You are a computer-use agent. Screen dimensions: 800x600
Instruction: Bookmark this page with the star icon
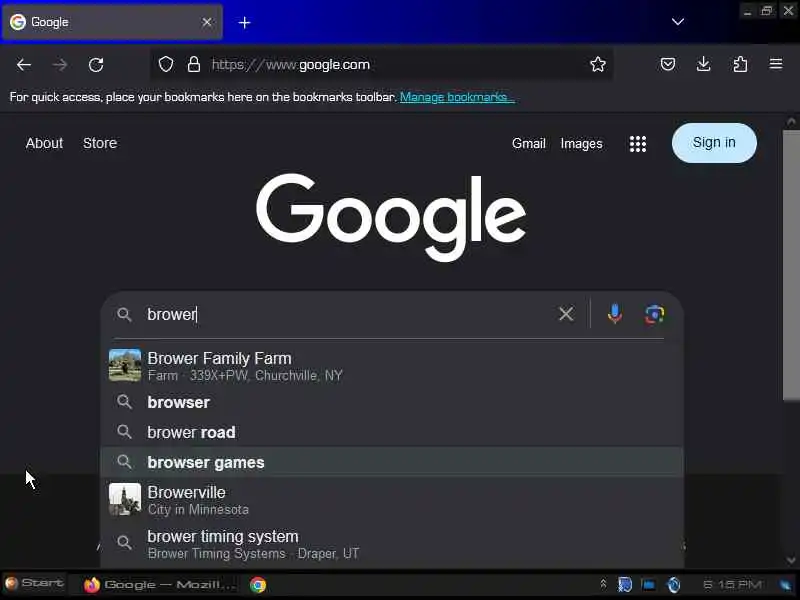pos(598,64)
